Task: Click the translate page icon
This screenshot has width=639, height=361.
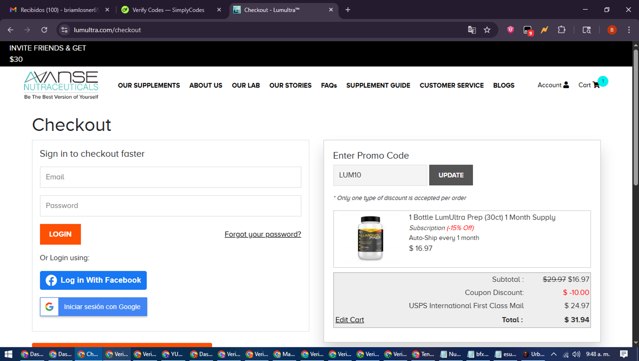Action: 472,30
